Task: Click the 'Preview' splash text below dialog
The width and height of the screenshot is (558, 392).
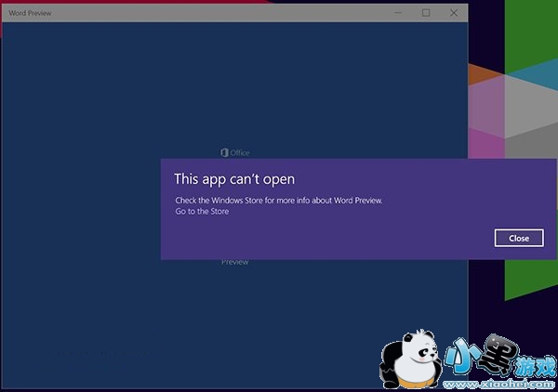Action: click(235, 262)
